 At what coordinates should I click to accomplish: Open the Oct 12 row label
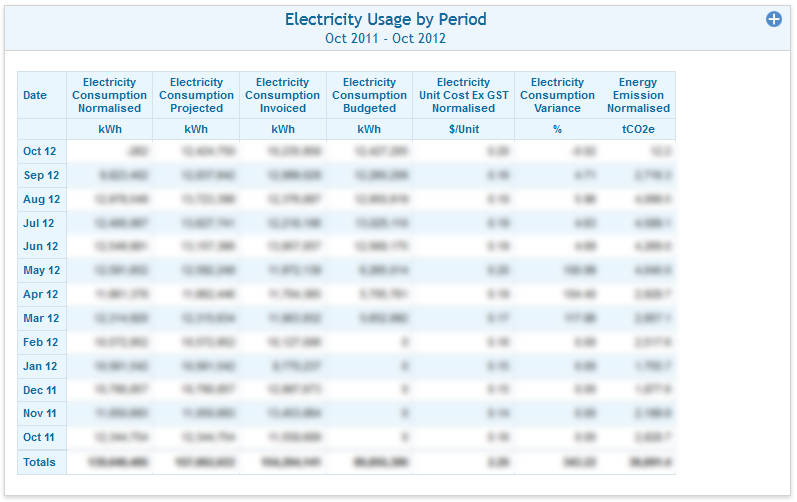41,152
